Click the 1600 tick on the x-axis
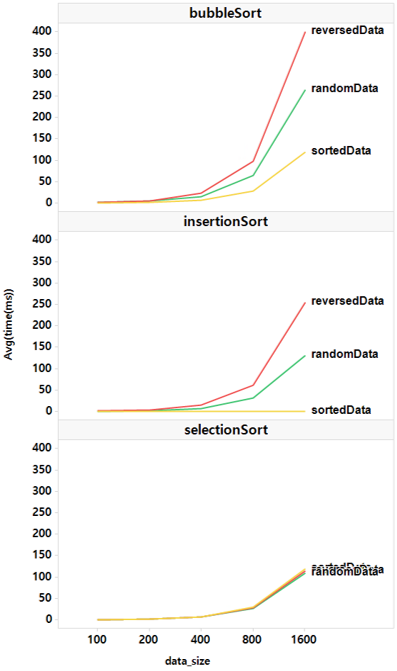Screen dimensions: 397x671 tap(304, 640)
